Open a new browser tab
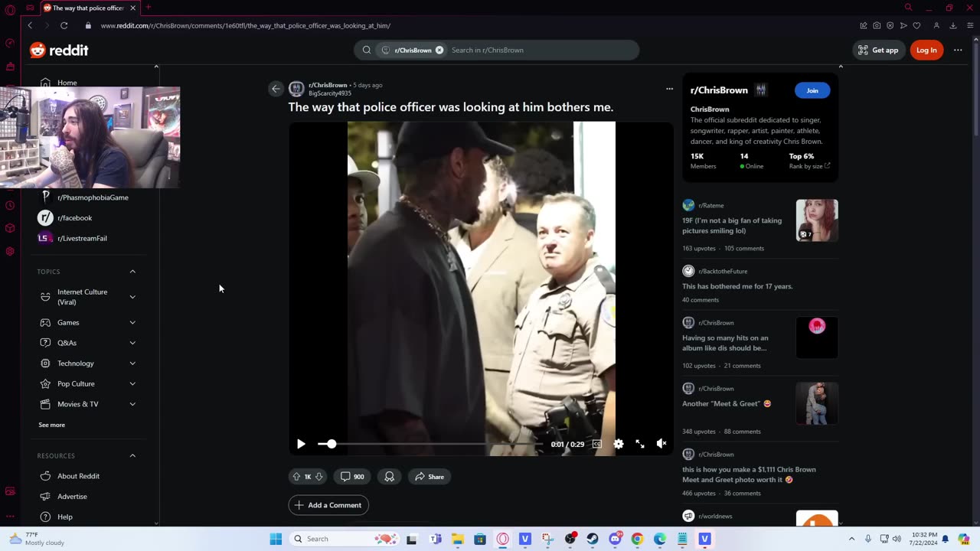 tap(149, 8)
